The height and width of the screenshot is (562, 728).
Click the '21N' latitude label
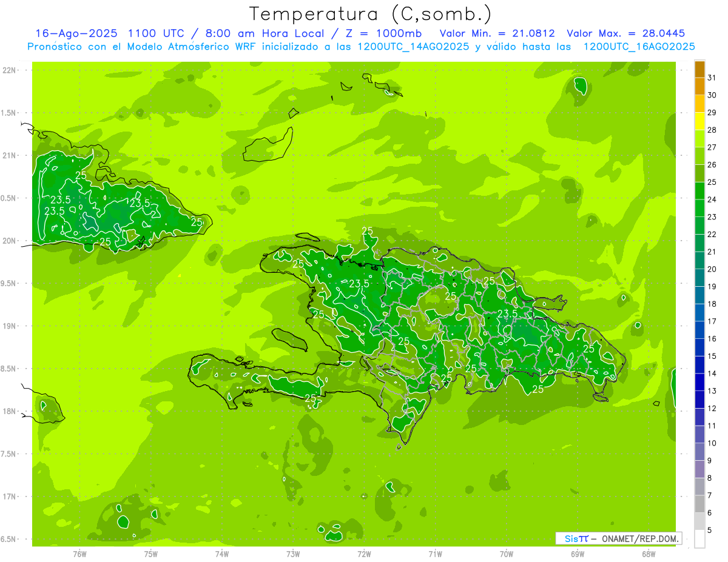point(9,156)
